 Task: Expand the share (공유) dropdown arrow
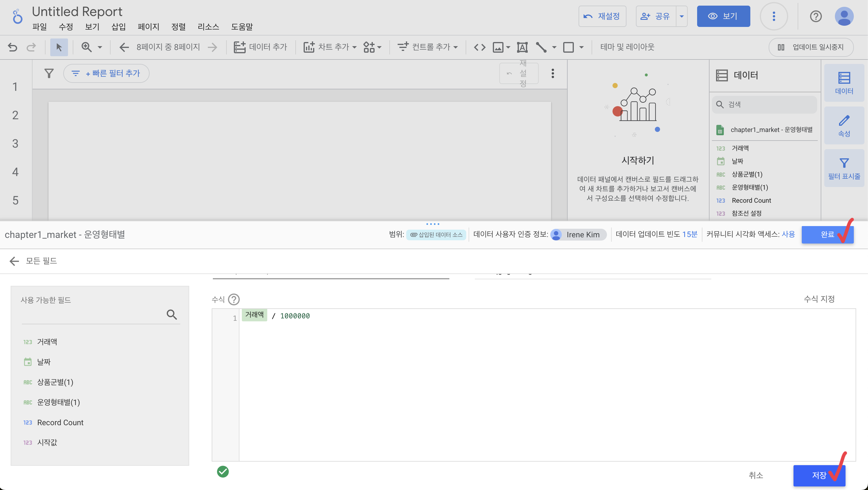pyautogui.click(x=681, y=16)
